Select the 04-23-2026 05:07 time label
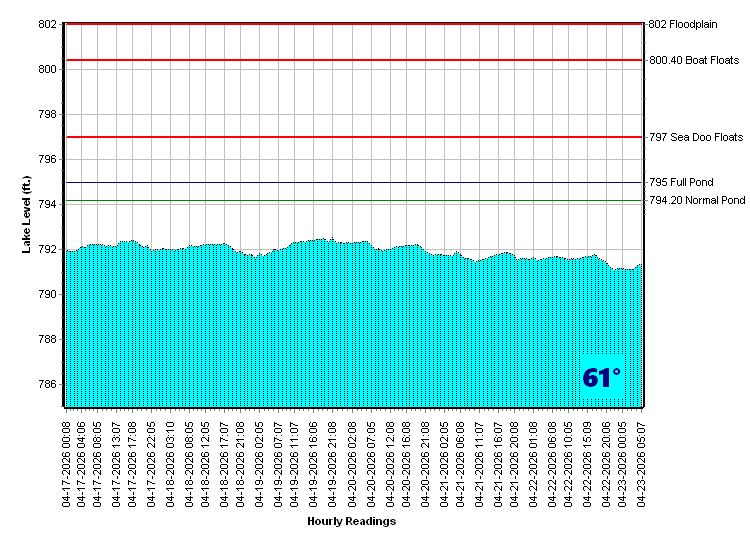 point(641,460)
